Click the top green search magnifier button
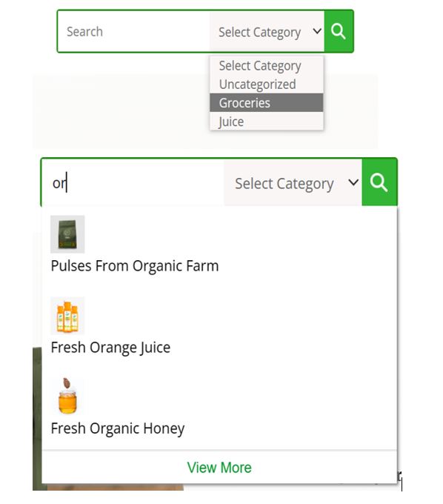The width and height of the screenshot is (443, 504). pos(339,31)
